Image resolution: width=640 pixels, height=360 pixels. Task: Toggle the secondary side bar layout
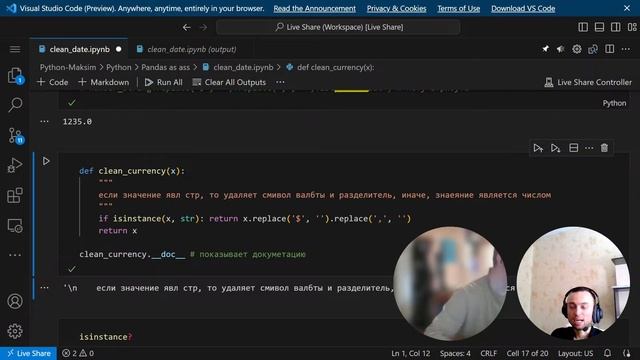[x=616, y=27]
